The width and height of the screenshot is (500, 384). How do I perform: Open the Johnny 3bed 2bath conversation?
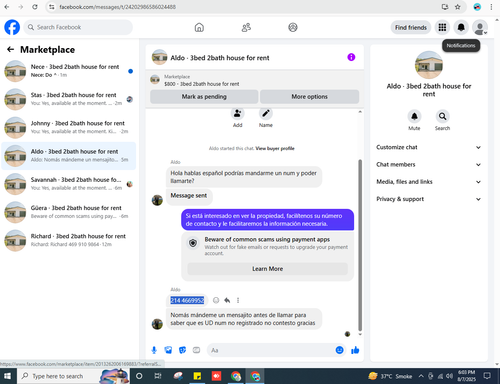tap(68, 127)
